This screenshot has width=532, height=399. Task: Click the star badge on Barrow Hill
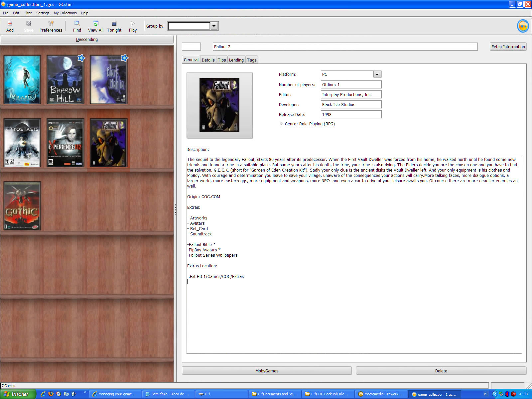(x=81, y=58)
